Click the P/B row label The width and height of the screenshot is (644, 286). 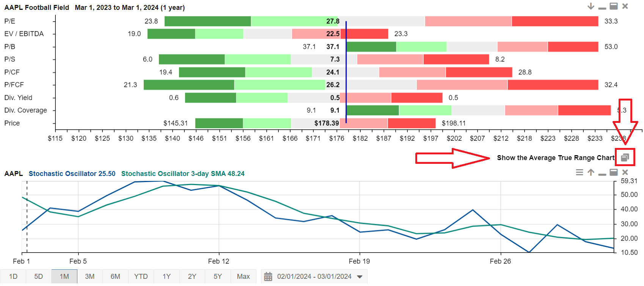10,47
